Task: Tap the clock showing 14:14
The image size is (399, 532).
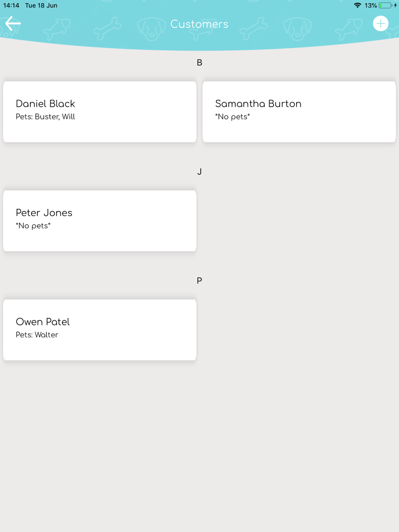Action: [x=11, y=6]
